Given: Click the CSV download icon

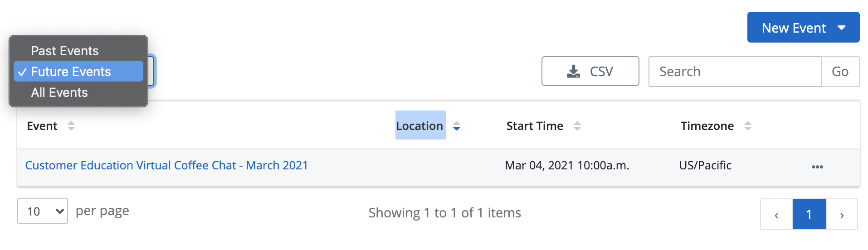Looking at the screenshot, I should point(573,72).
